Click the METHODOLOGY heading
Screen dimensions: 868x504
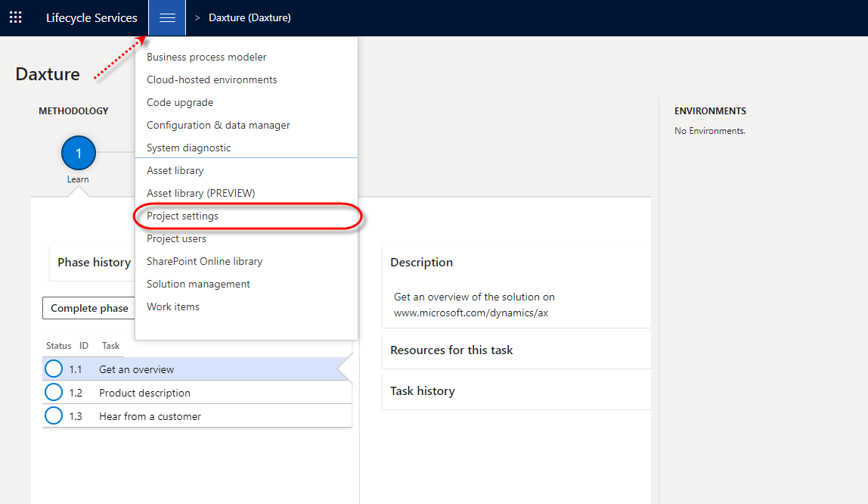click(73, 110)
